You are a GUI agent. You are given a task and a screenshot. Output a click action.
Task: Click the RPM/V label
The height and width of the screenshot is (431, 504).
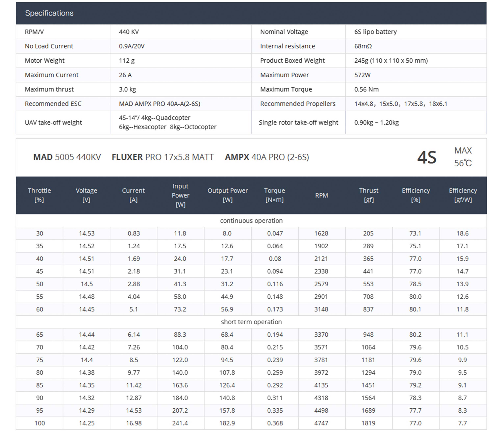point(34,32)
